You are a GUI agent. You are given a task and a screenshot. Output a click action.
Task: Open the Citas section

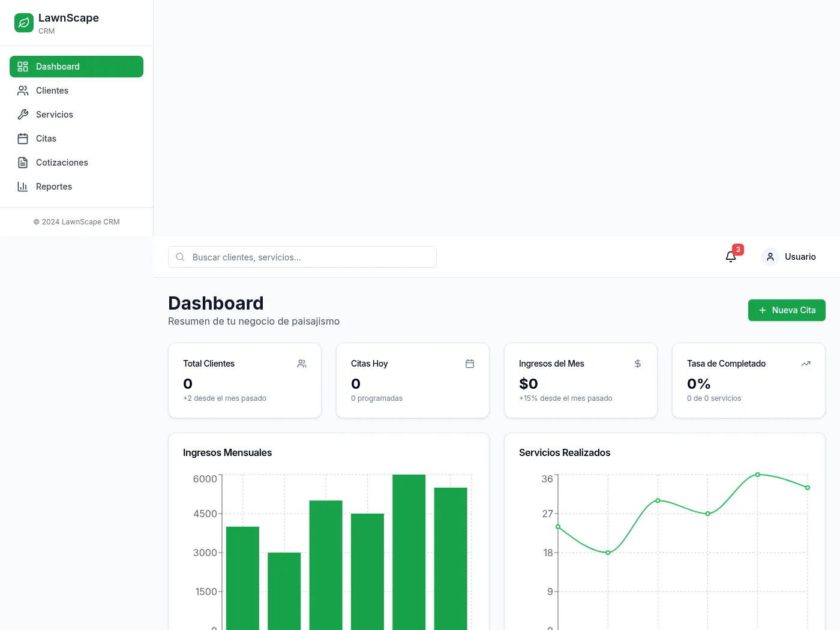coord(76,139)
